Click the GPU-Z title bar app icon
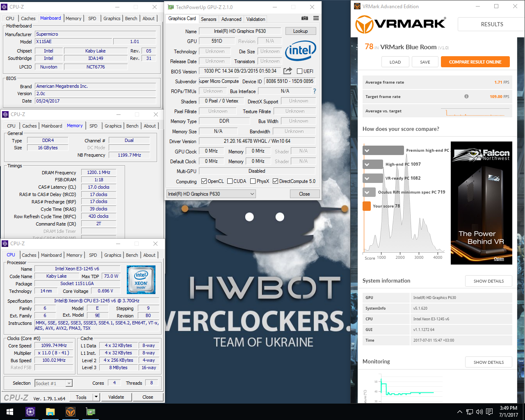This screenshot has height=420, width=525. pos(171,7)
